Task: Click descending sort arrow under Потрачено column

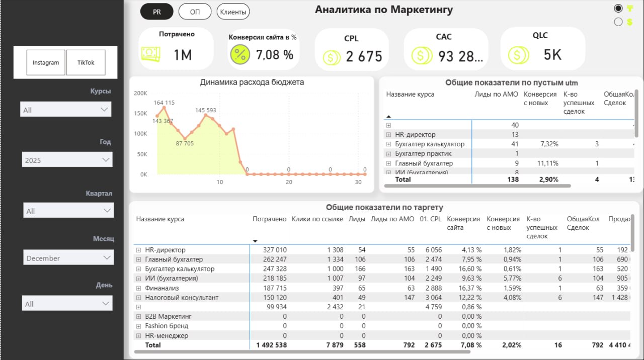Action: coord(255,241)
